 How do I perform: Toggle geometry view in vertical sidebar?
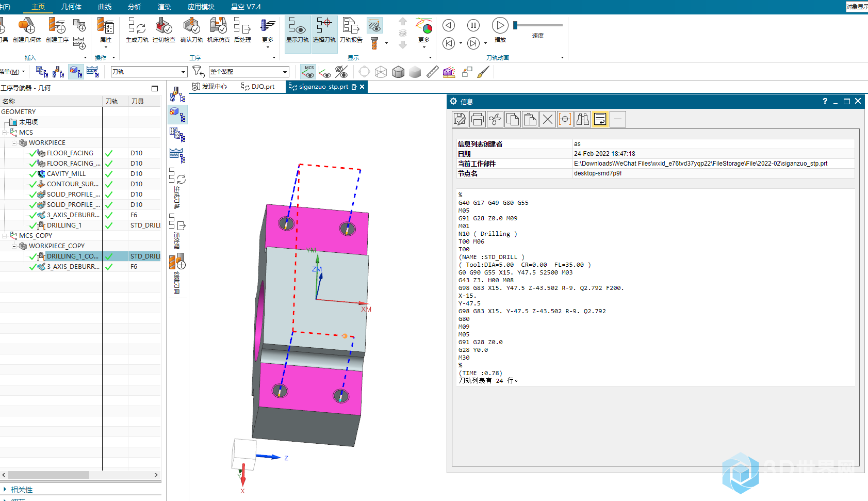tap(177, 115)
